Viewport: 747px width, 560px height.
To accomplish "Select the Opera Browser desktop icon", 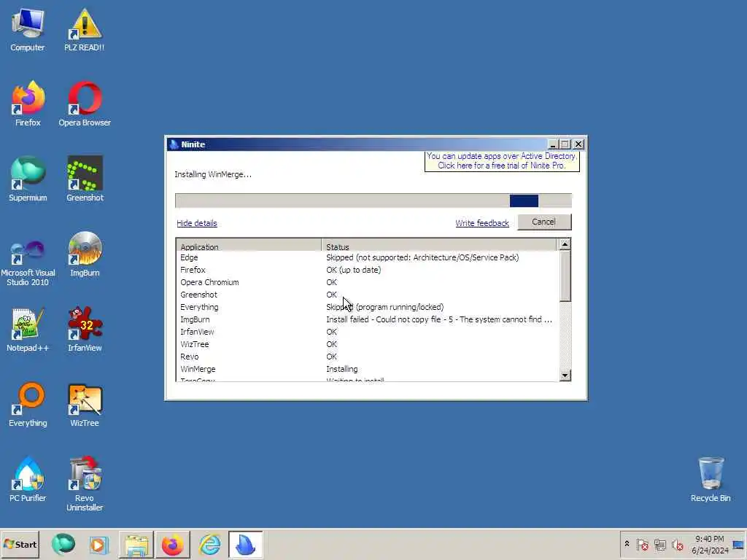I will click(x=85, y=104).
